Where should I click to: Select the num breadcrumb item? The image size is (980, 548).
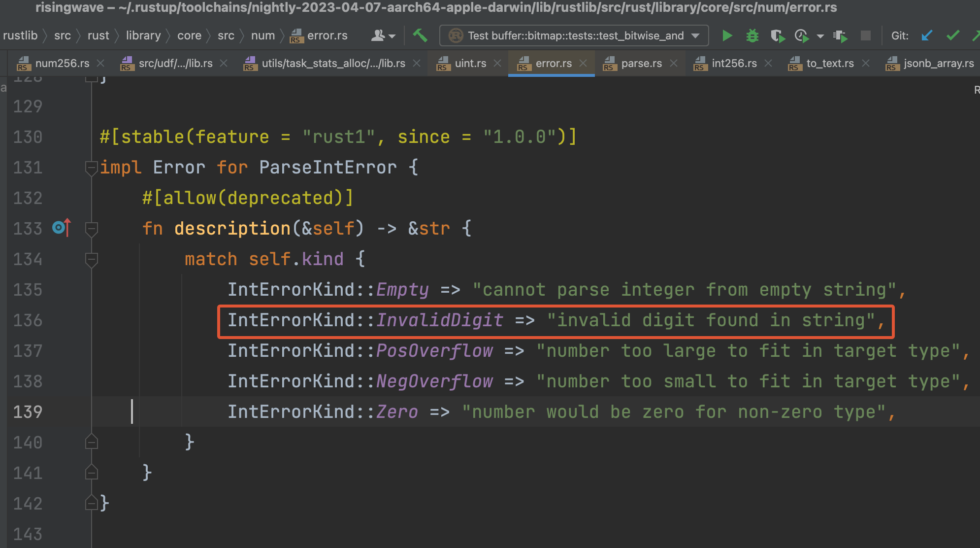262,35
